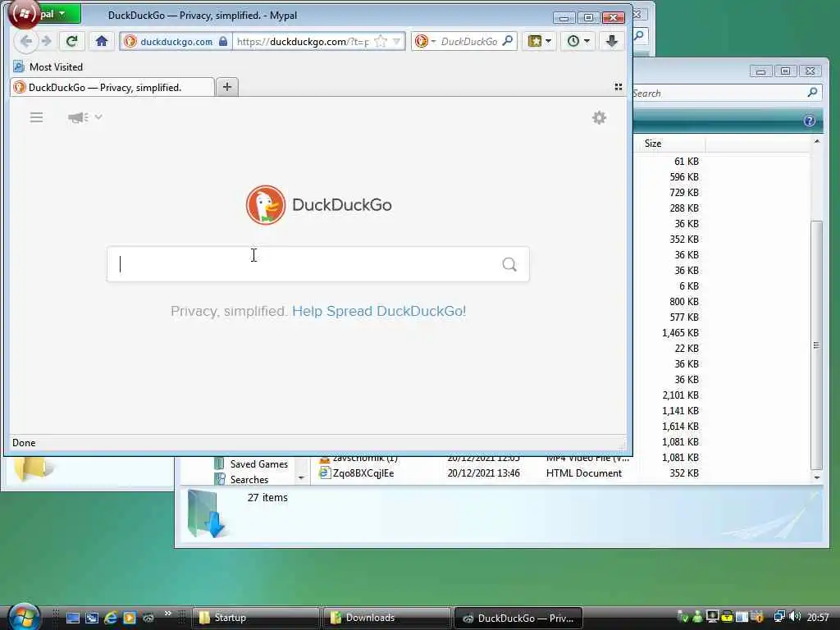Click the padlock security icon in the address bar
Image resolution: width=840 pixels, height=630 pixels.
pyautogui.click(x=223, y=41)
